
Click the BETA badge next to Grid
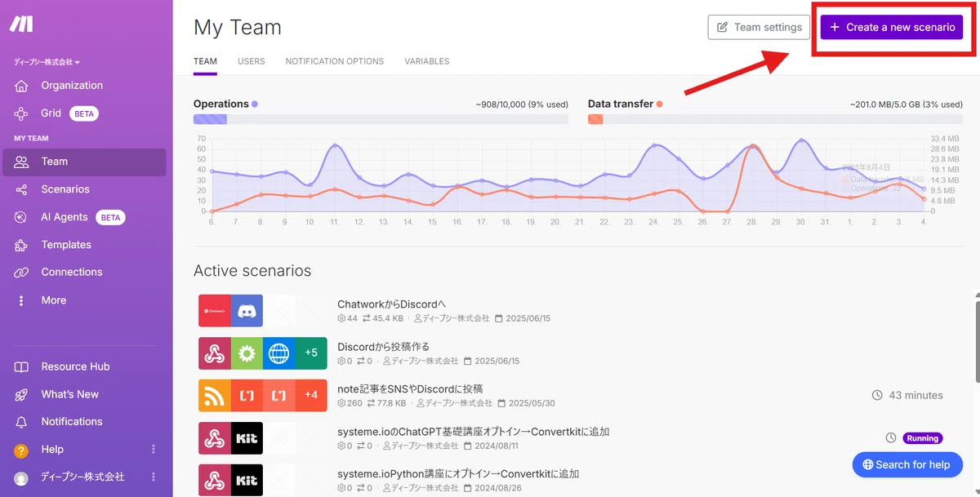(84, 114)
